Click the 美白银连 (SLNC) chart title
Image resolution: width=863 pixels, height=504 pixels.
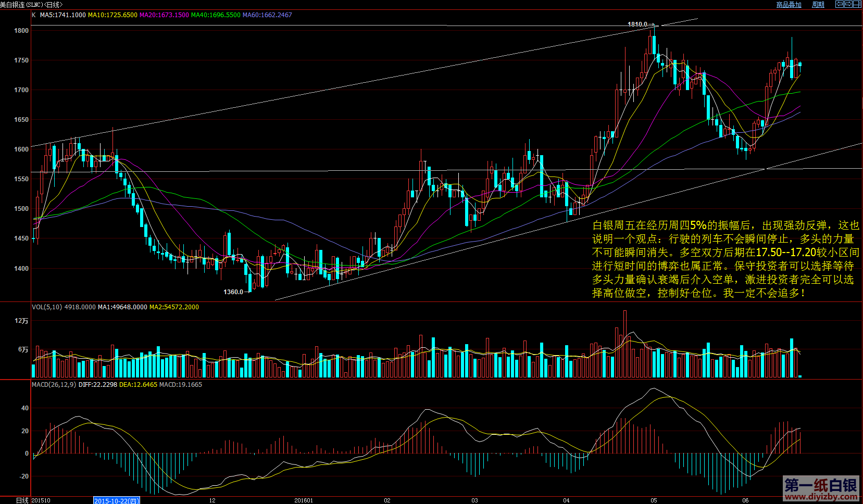[x=31, y=5]
